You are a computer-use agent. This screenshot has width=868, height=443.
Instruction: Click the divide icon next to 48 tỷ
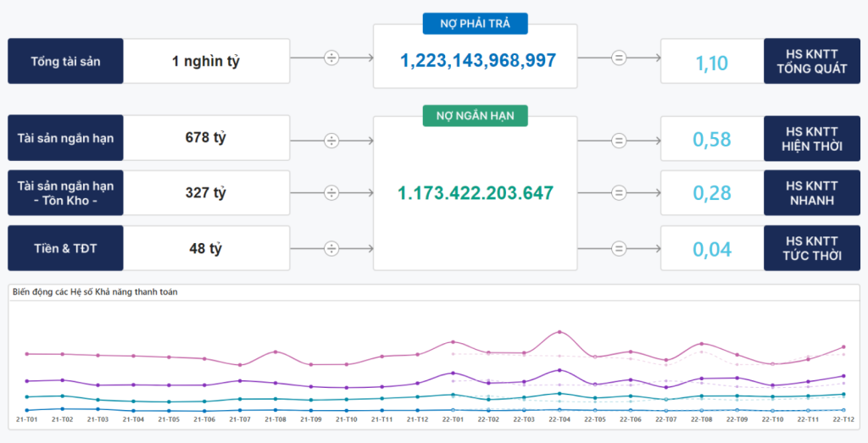point(331,249)
